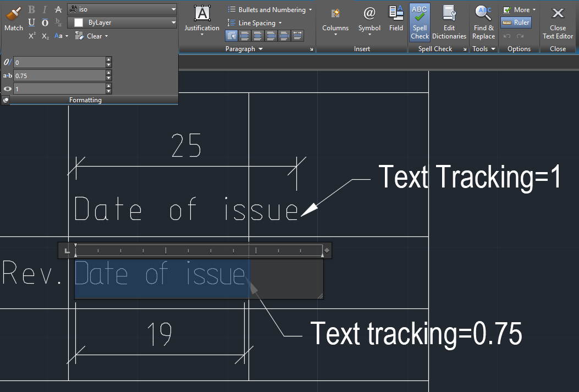
Task: Click the Options panel label
Action: 519,49
